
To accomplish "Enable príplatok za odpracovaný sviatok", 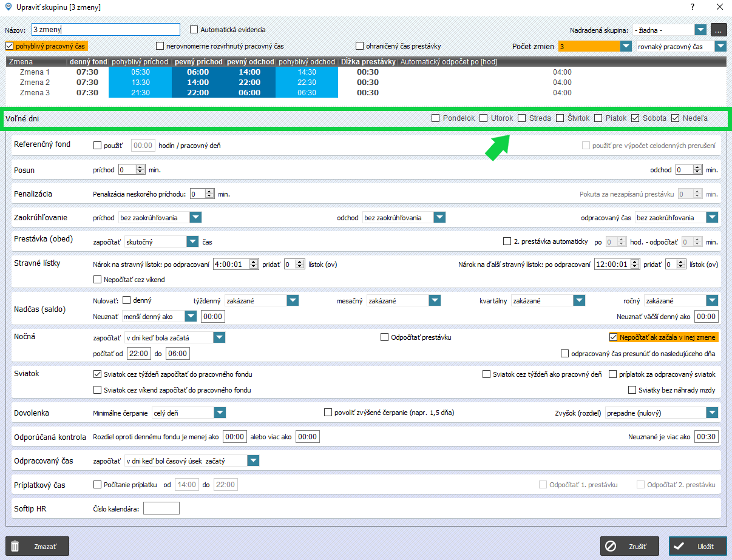I will tap(613, 374).
